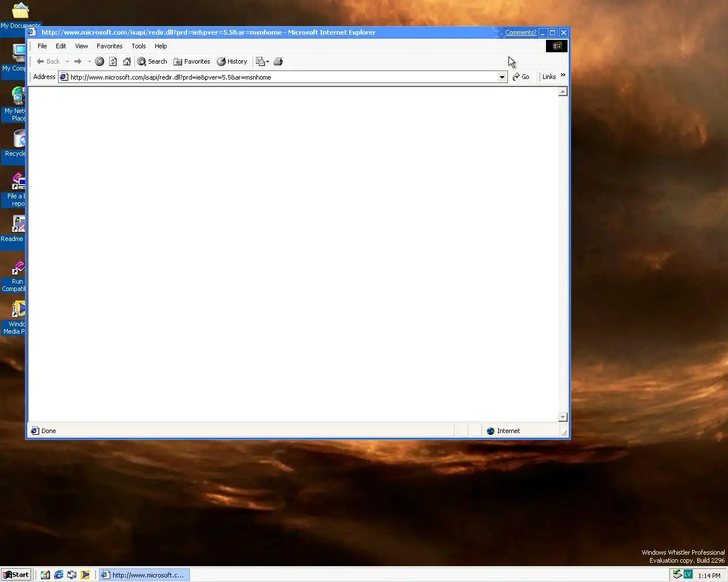The width and height of the screenshot is (728, 582).
Task: Click the network connection tray icon
Action: 677,575
